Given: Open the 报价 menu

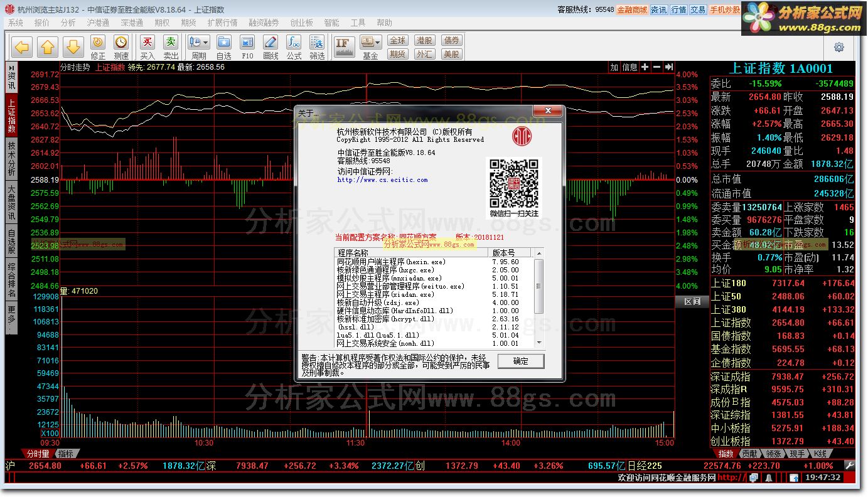Looking at the screenshot, I should coord(42,23).
